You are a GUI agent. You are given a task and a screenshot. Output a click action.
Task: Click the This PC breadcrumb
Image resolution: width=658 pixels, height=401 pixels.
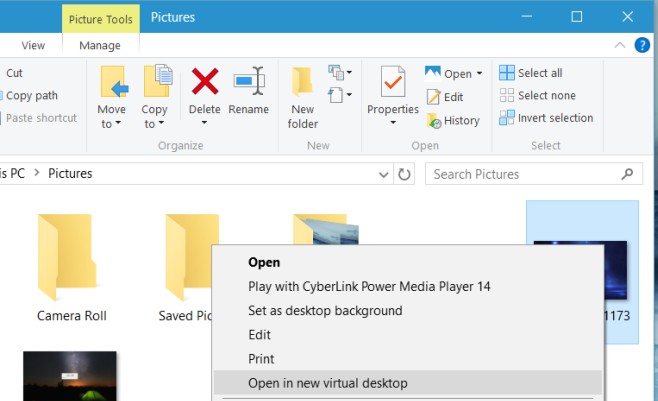click(13, 173)
